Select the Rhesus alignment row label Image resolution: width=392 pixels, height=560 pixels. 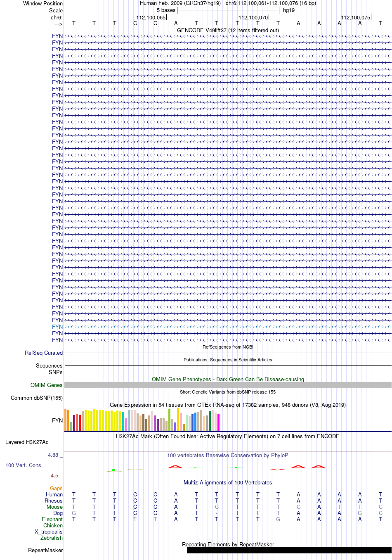click(54, 501)
